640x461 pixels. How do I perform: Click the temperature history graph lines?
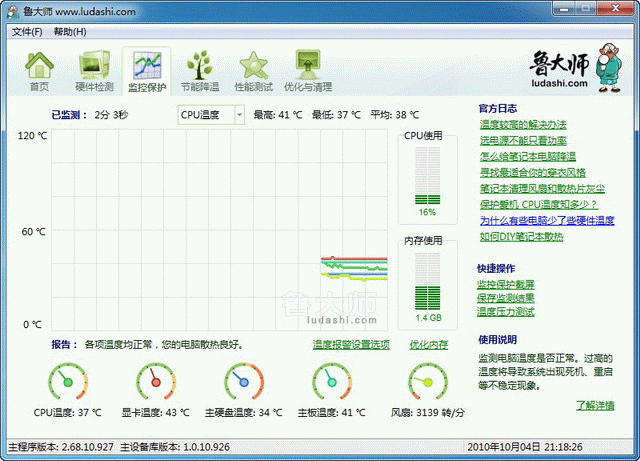coord(354,268)
